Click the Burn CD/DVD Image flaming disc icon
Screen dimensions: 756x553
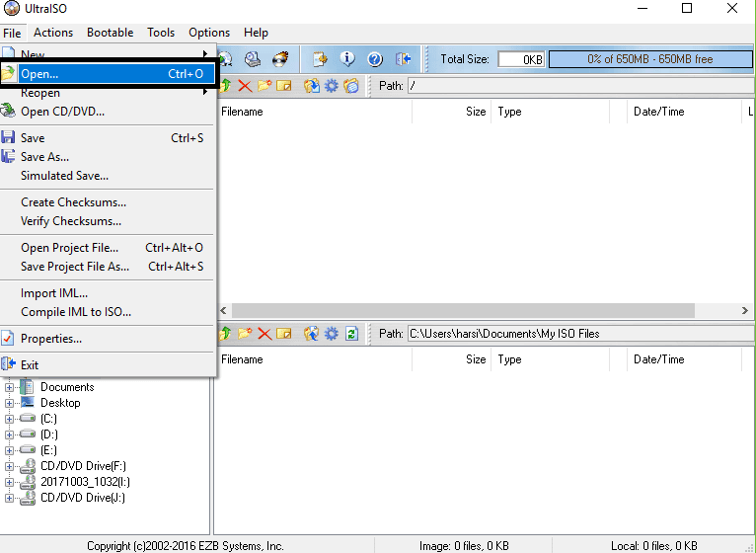(x=280, y=59)
